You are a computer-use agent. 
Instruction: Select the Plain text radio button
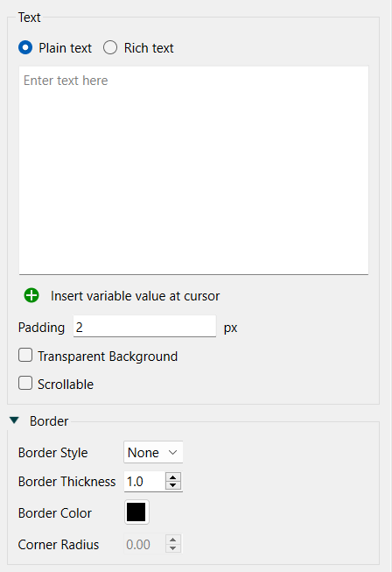tap(25, 48)
